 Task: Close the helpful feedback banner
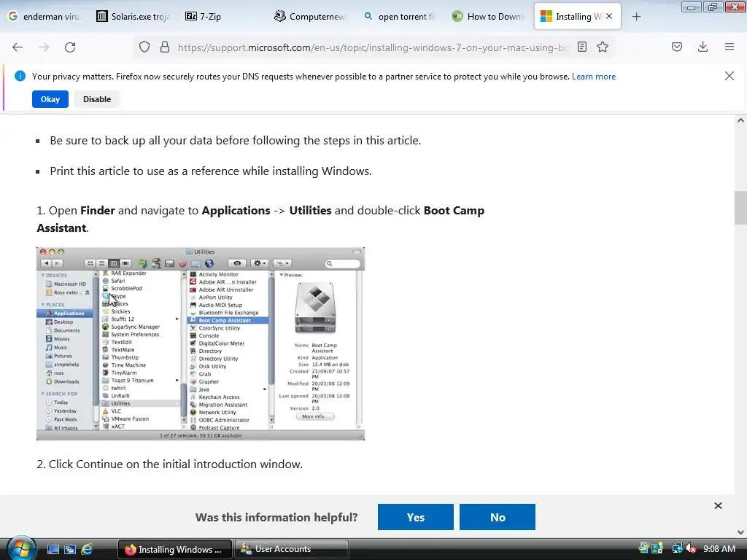tap(719, 506)
